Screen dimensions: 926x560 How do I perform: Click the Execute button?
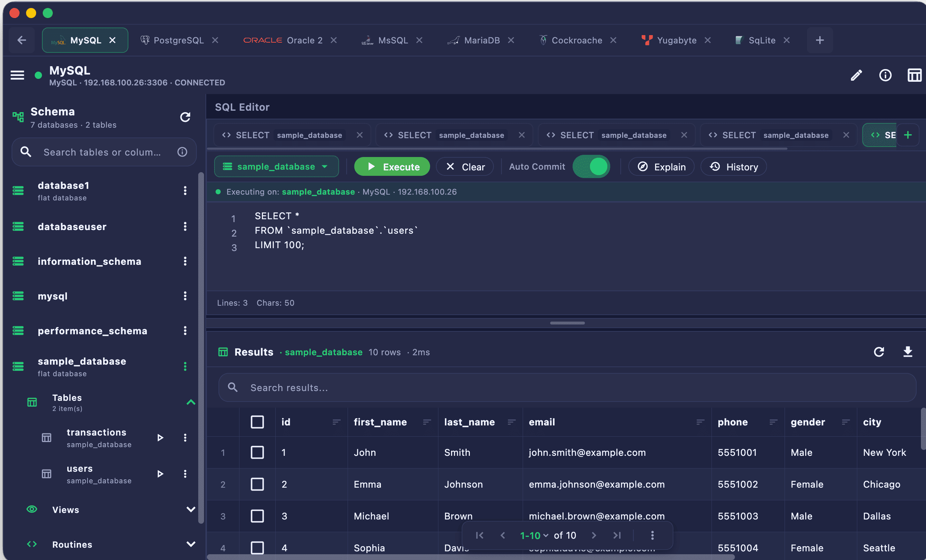coord(392,166)
